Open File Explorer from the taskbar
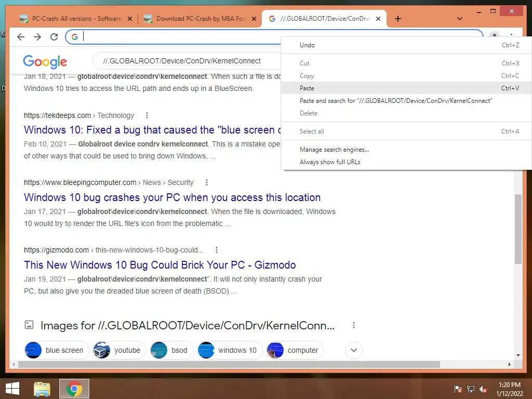Screen dimensions: 532x399 pos(42,389)
